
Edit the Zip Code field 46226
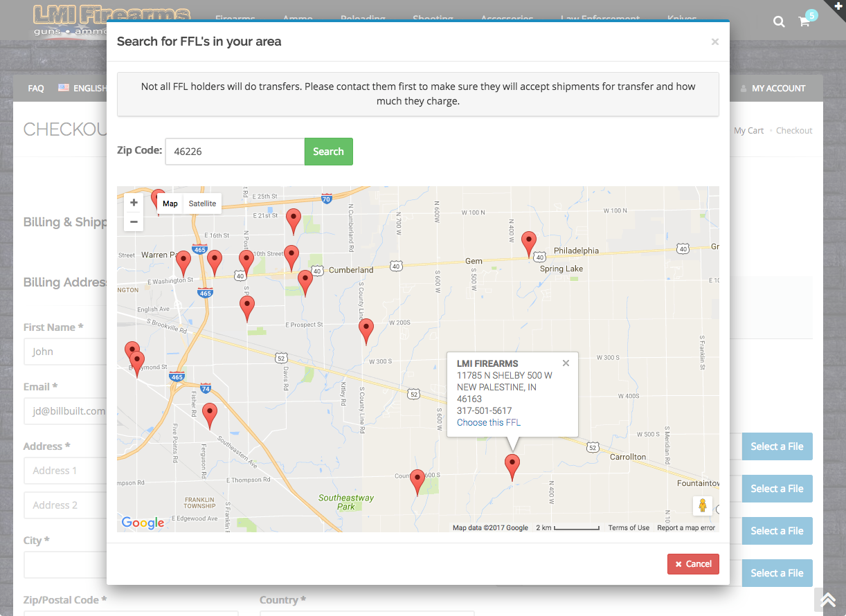point(235,152)
